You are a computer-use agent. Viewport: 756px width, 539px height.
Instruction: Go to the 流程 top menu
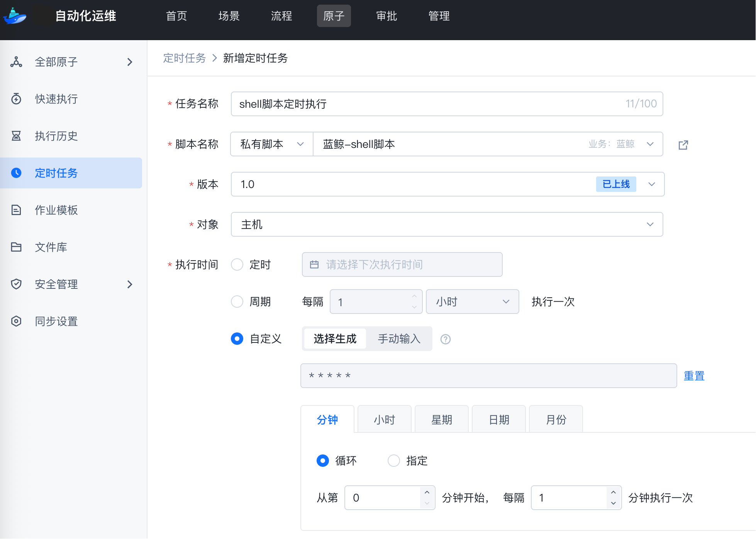(281, 16)
